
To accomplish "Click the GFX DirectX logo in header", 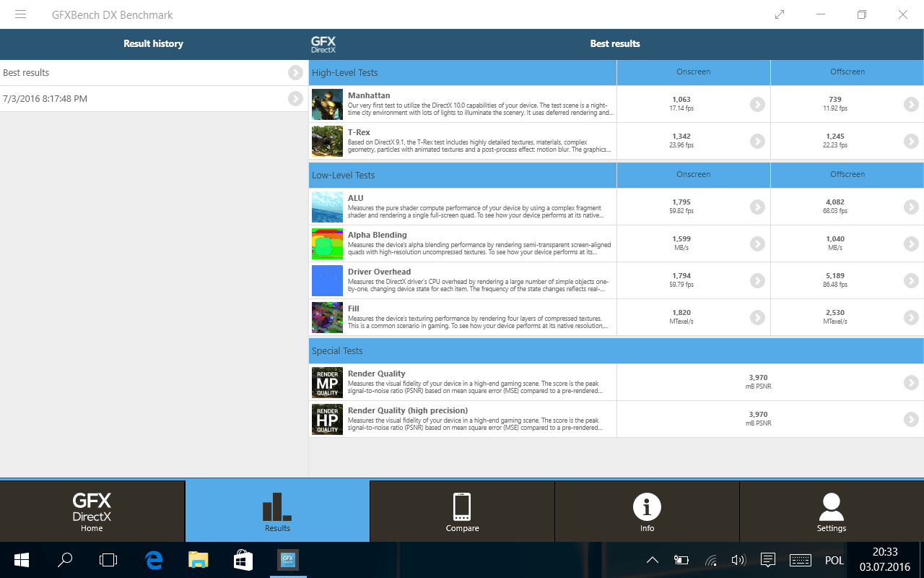I will (x=323, y=44).
